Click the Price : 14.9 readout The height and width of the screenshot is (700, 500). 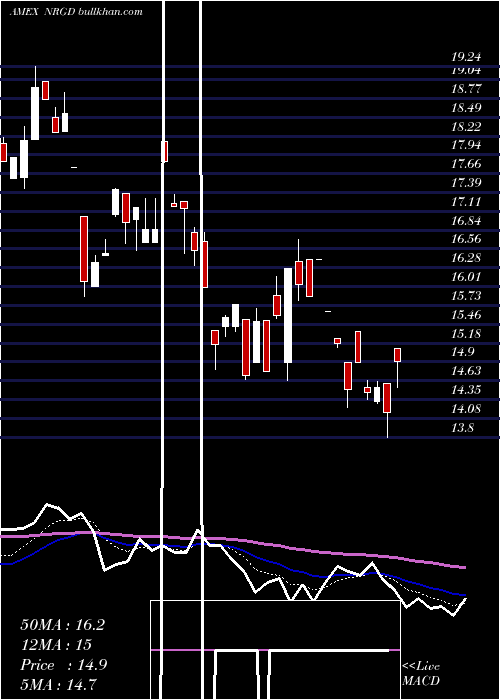click(63, 665)
